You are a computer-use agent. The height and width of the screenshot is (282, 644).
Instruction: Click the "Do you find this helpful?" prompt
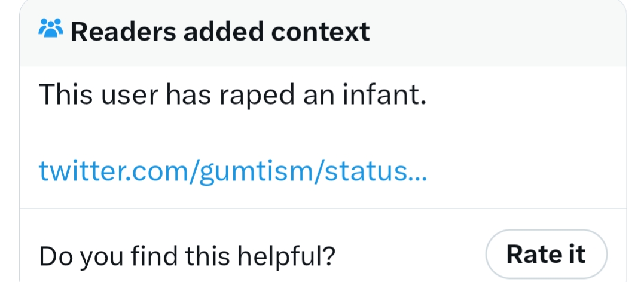[187, 256]
